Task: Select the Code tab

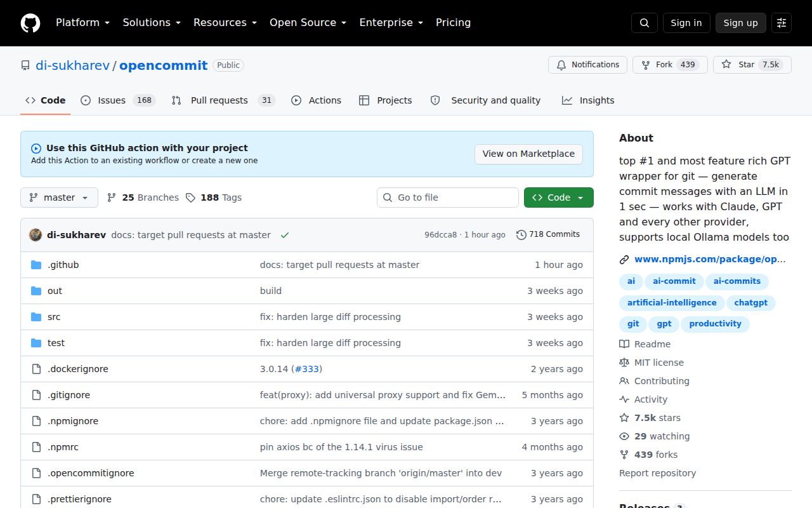Action: click(x=45, y=100)
